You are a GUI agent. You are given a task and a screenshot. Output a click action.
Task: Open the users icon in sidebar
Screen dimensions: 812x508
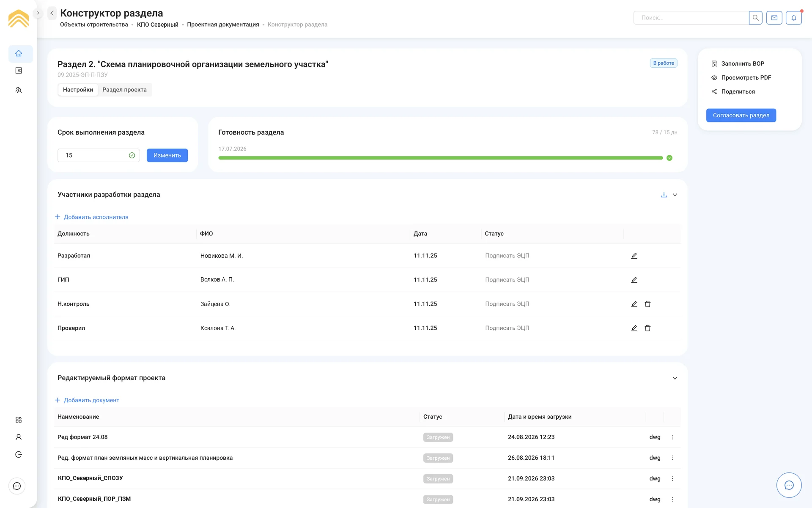(19, 90)
